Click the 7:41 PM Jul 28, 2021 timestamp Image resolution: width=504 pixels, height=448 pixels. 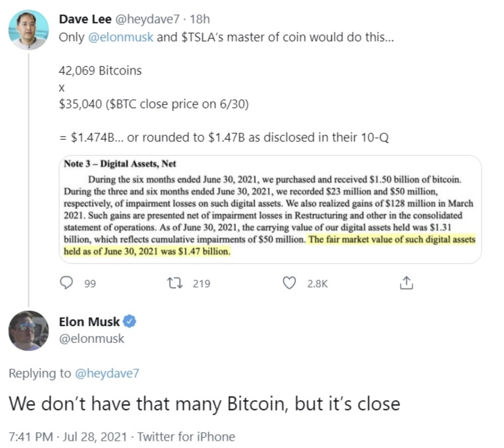pos(68,437)
